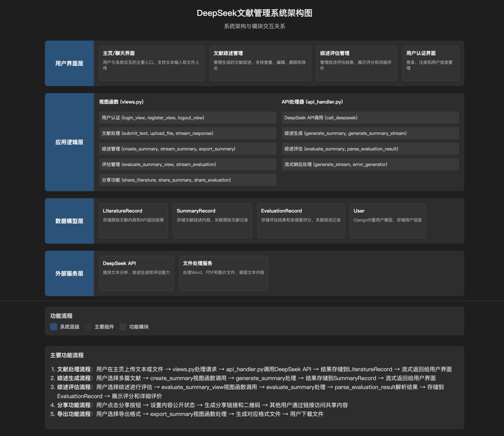This screenshot has width=504, height=436.
Task: Click the 流式响应处理 generate_stream row
Action: coord(370,164)
